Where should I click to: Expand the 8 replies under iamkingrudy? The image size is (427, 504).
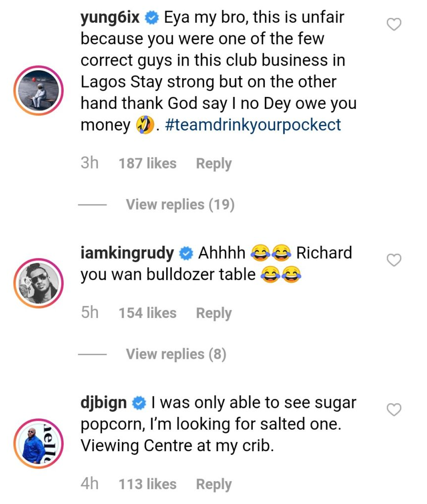point(176,354)
